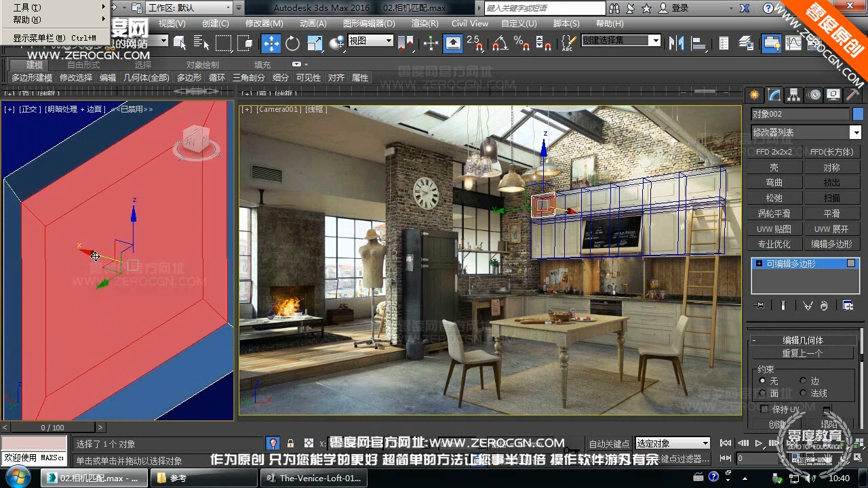
Task: Apply the FFD 2x2x2 modifier button
Action: tap(774, 152)
